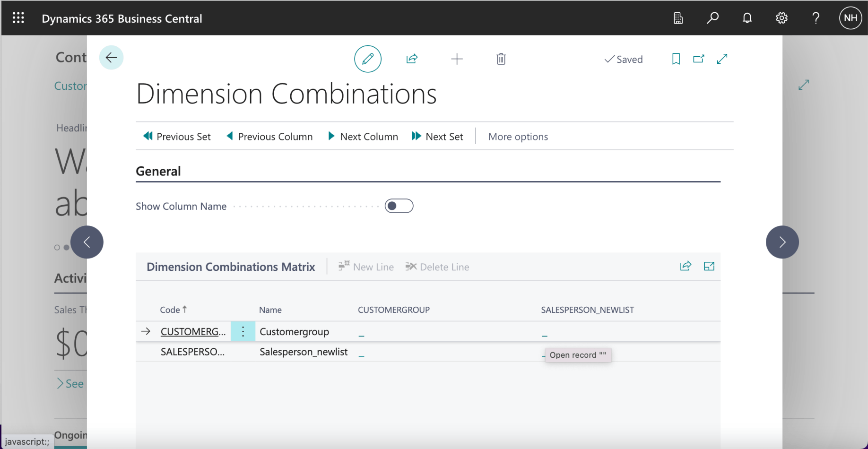Open the search magnifier icon
This screenshot has height=449, width=868.
(x=712, y=18)
